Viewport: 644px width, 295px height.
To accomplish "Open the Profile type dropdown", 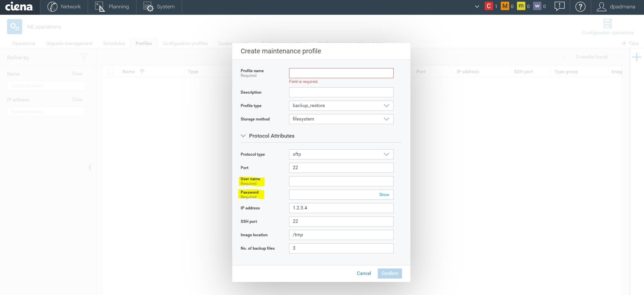I will (341, 106).
